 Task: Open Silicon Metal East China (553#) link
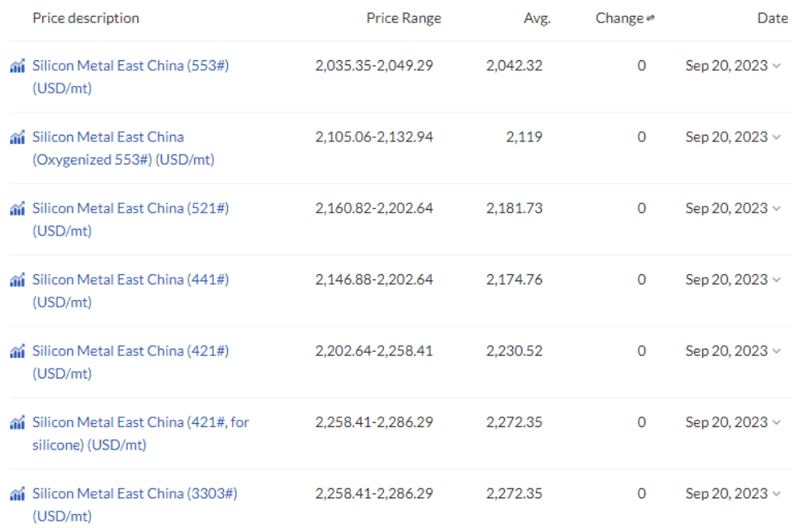[x=131, y=77]
